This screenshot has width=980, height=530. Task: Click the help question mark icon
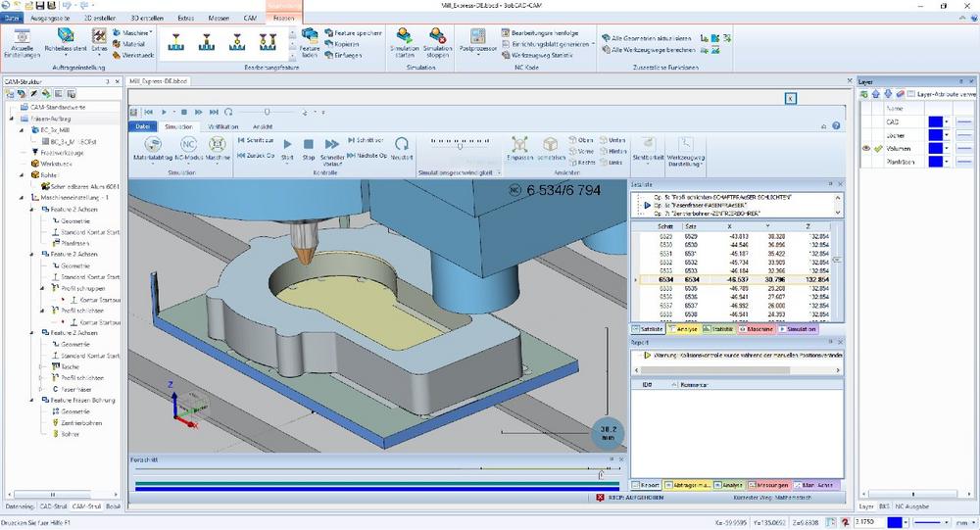point(836,126)
